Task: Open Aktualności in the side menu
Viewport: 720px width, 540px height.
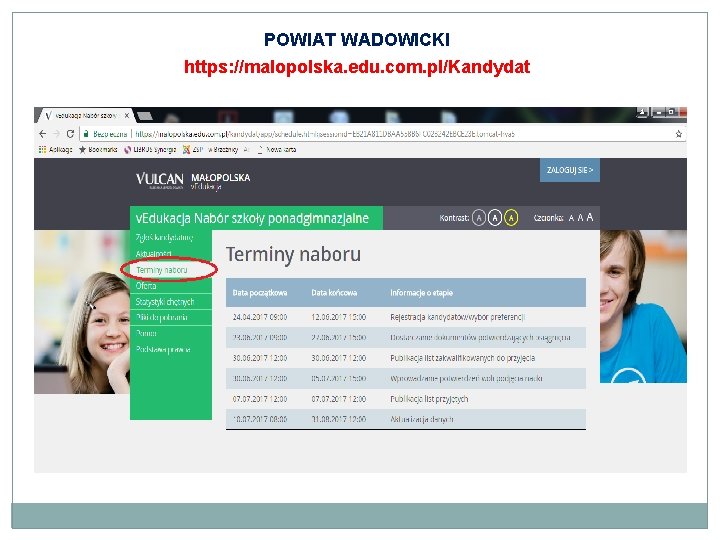Action: 153,253
